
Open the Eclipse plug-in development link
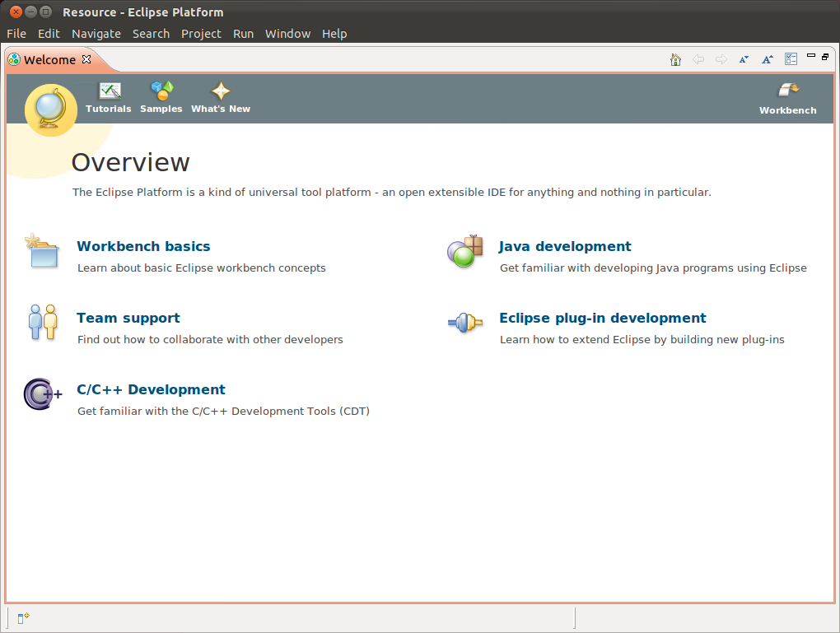tap(603, 318)
